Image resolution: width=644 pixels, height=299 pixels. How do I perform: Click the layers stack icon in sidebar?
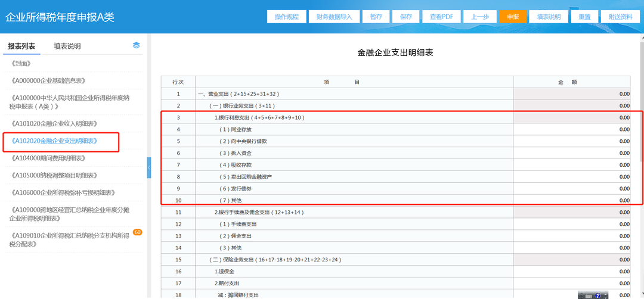click(x=137, y=45)
